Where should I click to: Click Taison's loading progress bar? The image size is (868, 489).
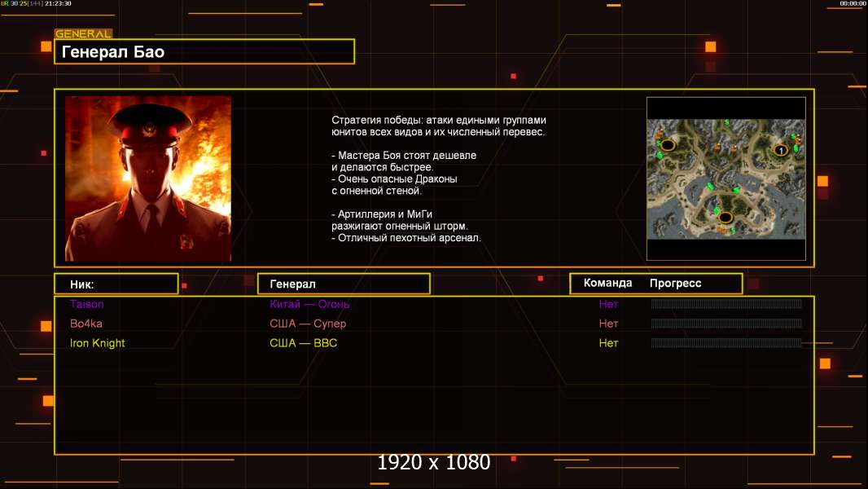coord(726,303)
